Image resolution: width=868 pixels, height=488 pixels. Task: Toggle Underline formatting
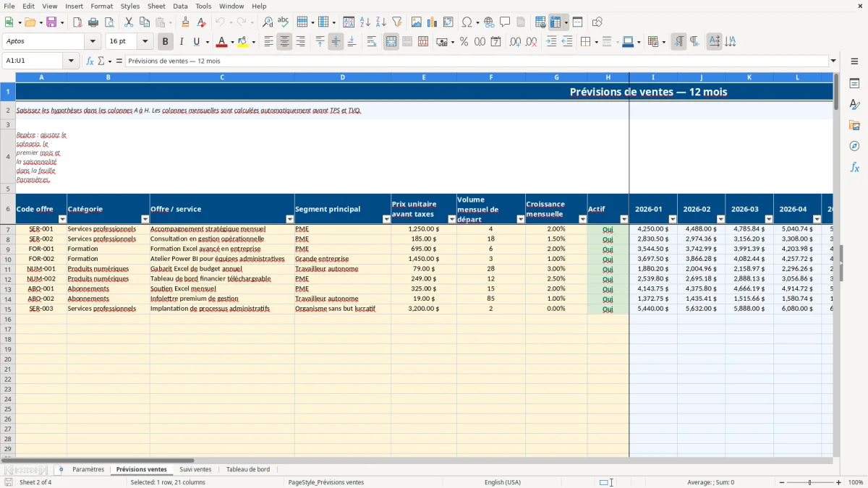click(196, 42)
